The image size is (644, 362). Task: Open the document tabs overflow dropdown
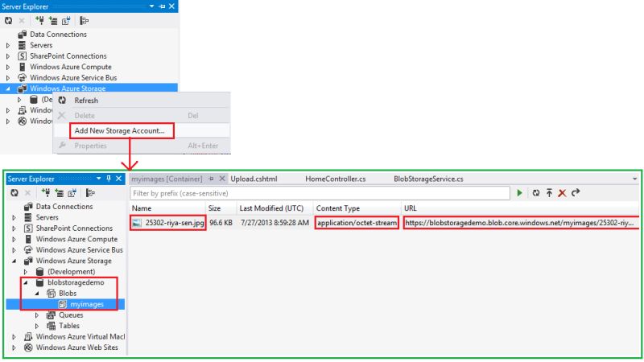point(634,179)
